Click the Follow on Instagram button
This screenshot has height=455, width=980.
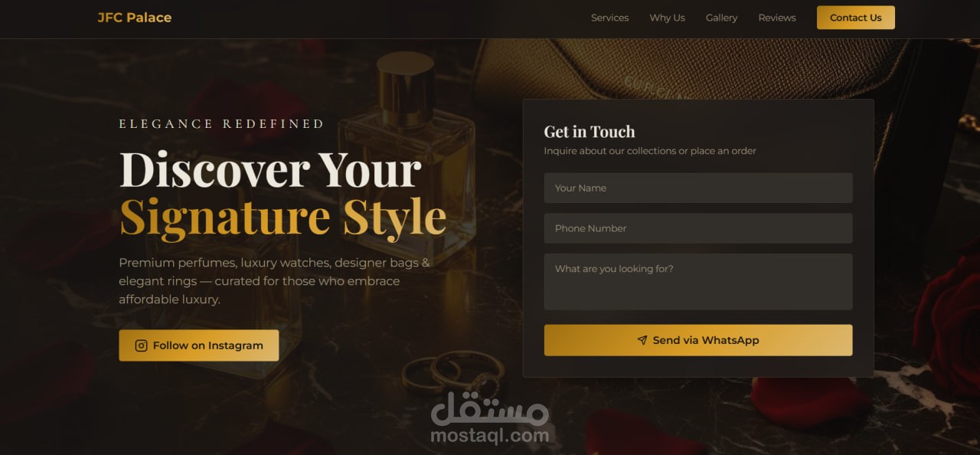pos(199,345)
